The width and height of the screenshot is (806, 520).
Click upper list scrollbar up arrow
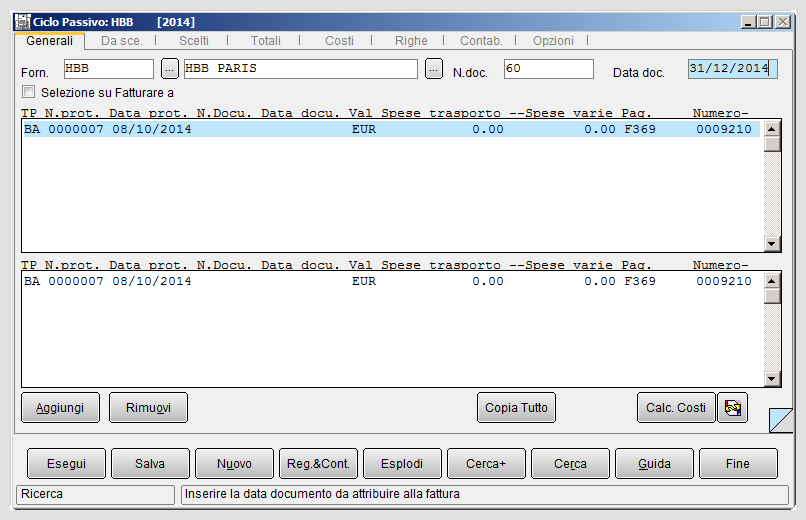click(772, 128)
